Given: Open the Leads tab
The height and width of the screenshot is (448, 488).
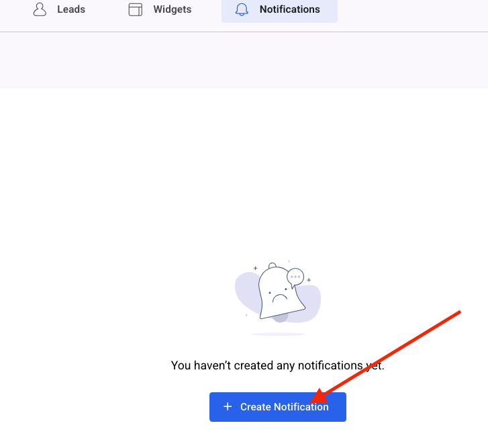Looking at the screenshot, I should coord(70,10).
